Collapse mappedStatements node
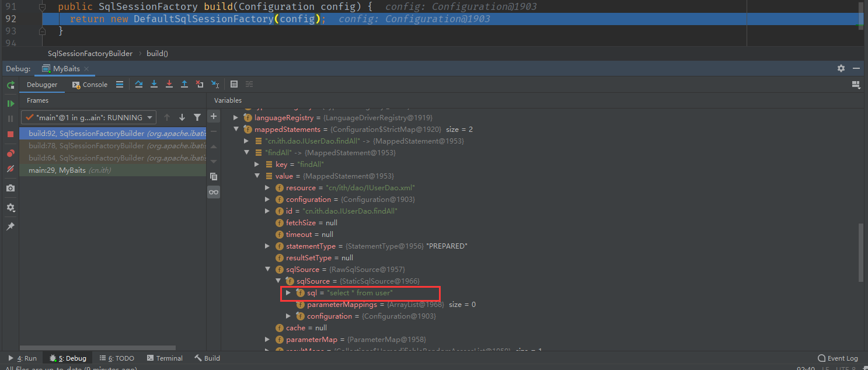 pos(236,130)
